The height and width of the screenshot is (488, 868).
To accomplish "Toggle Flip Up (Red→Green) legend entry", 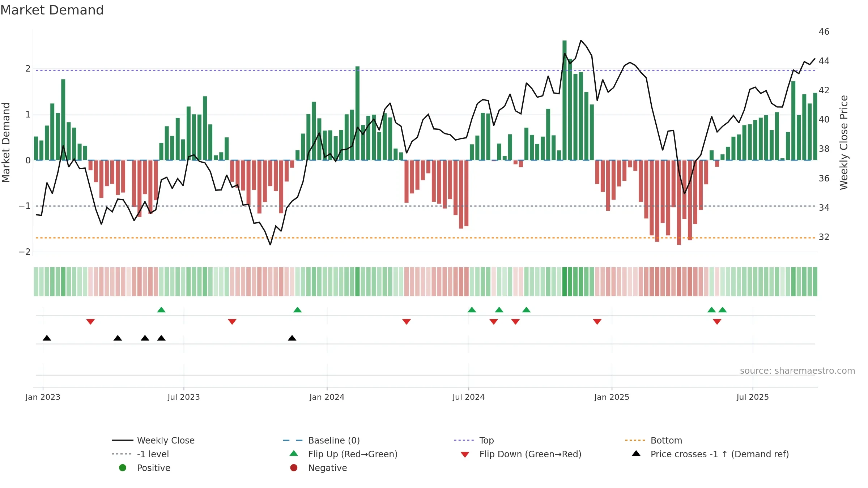I will pos(344,454).
